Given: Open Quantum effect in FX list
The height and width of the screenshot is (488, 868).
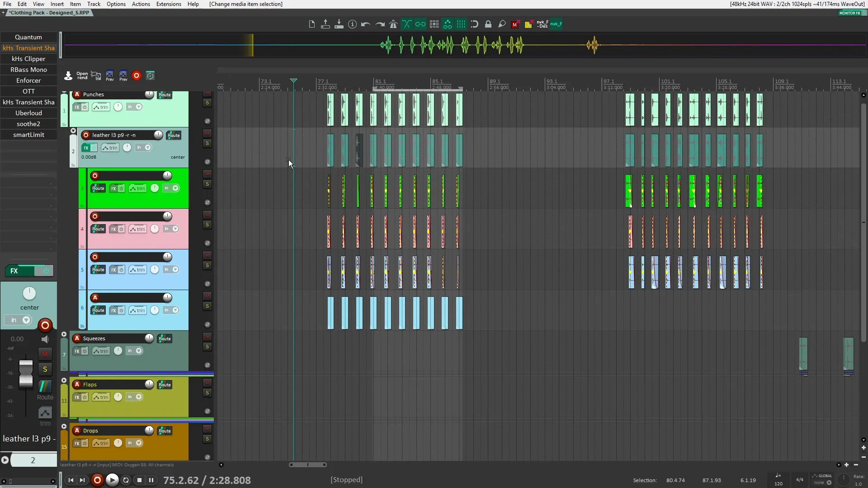Looking at the screenshot, I should 28,37.
